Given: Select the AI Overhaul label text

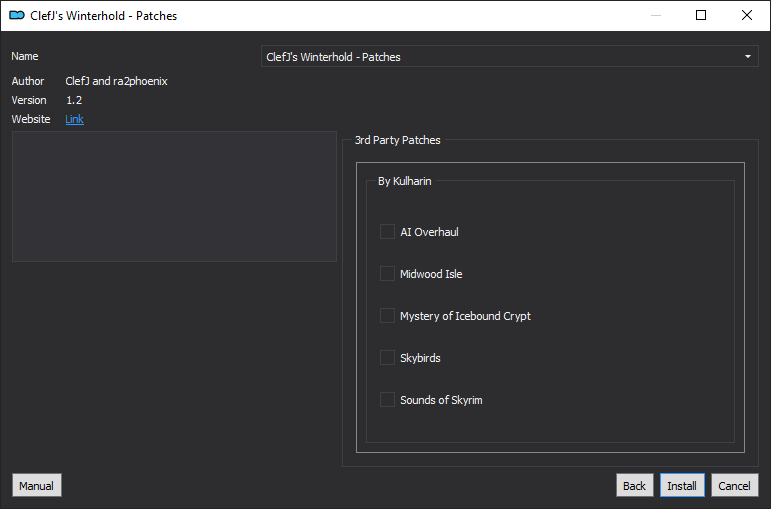Looking at the screenshot, I should click(429, 232).
